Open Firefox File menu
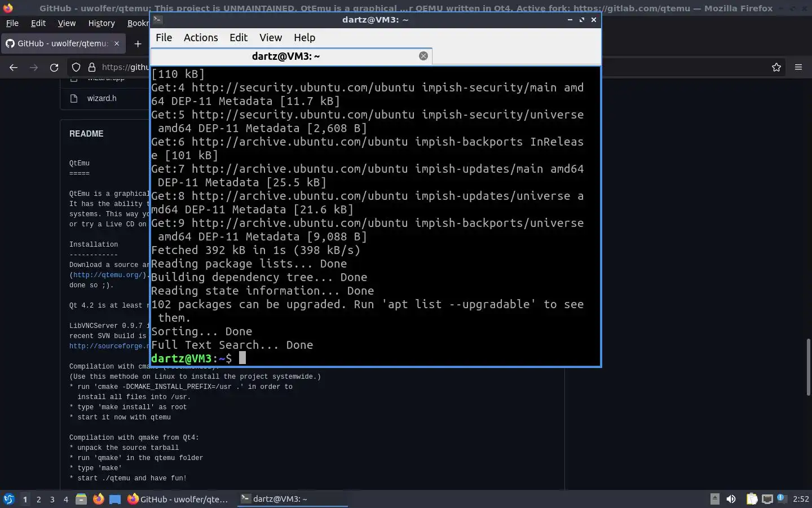Viewport: 812px width, 508px height. click(12, 23)
